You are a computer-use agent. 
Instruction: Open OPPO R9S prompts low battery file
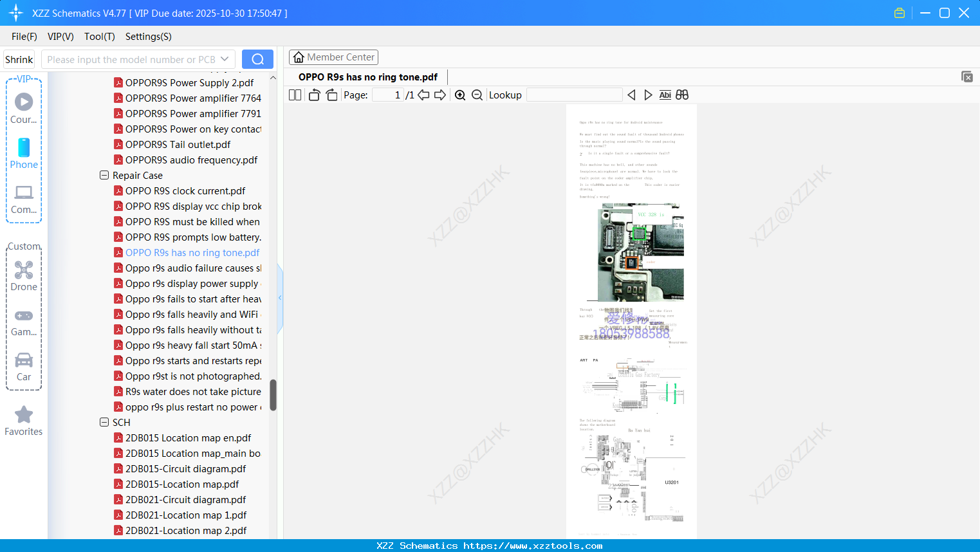click(x=193, y=237)
